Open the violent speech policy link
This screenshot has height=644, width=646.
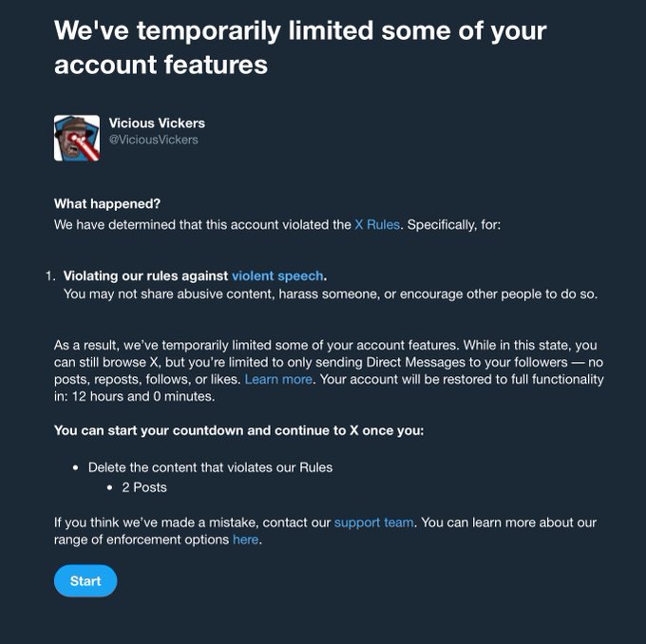277,275
